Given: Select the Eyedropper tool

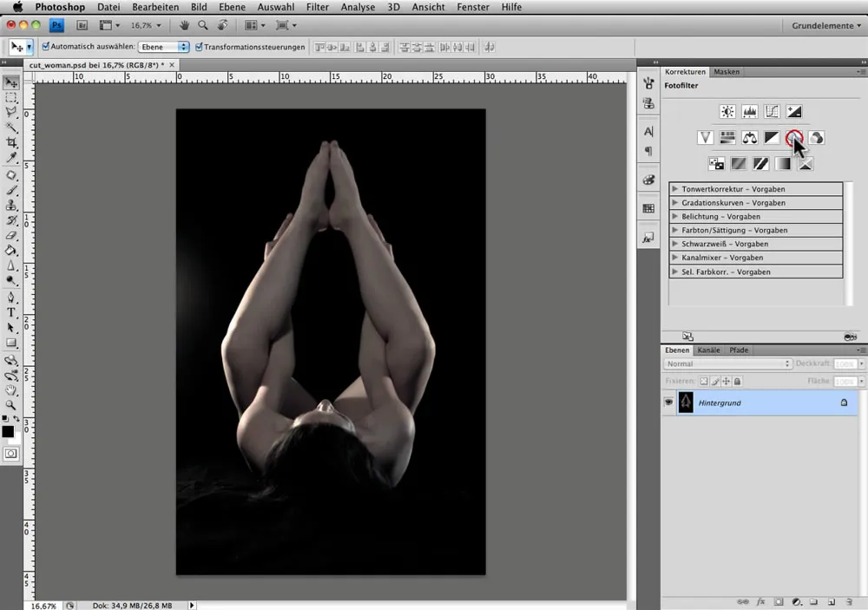Looking at the screenshot, I should (x=11, y=158).
